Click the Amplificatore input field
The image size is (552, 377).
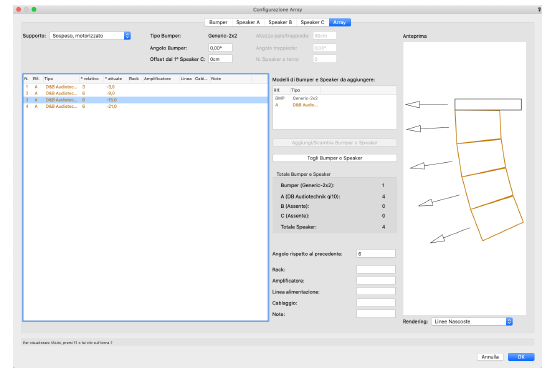tap(376, 281)
